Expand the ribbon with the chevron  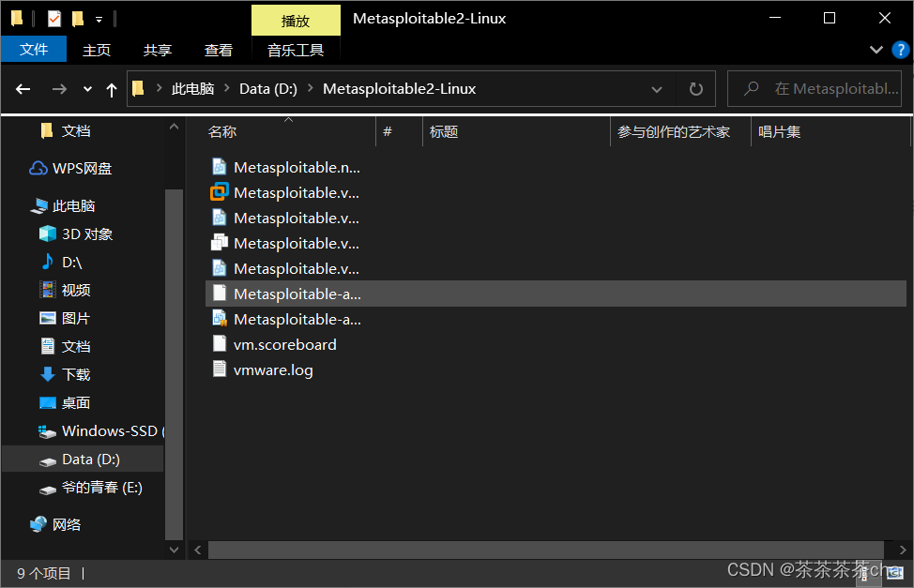876,50
